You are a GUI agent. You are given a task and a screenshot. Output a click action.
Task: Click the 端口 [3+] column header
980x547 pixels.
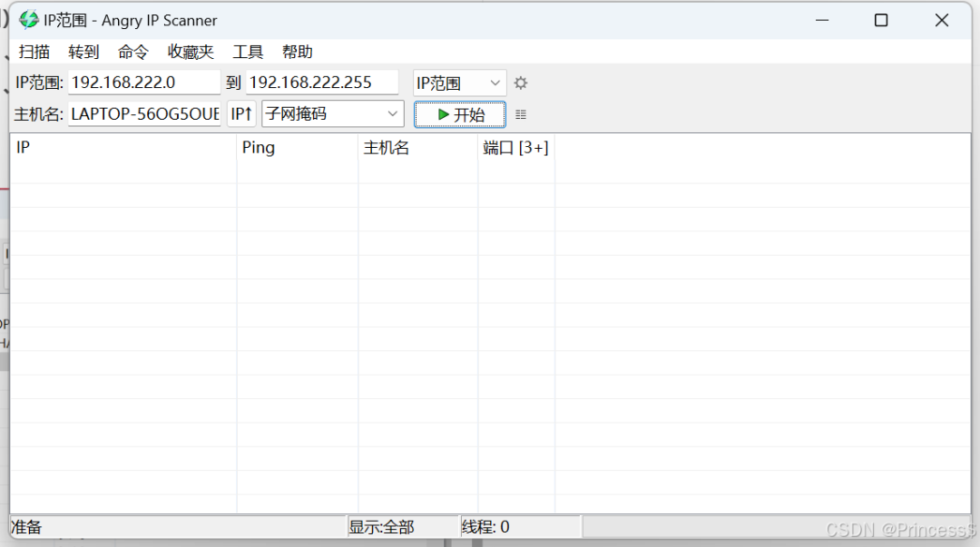pyautogui.click(x=516, y=148)
